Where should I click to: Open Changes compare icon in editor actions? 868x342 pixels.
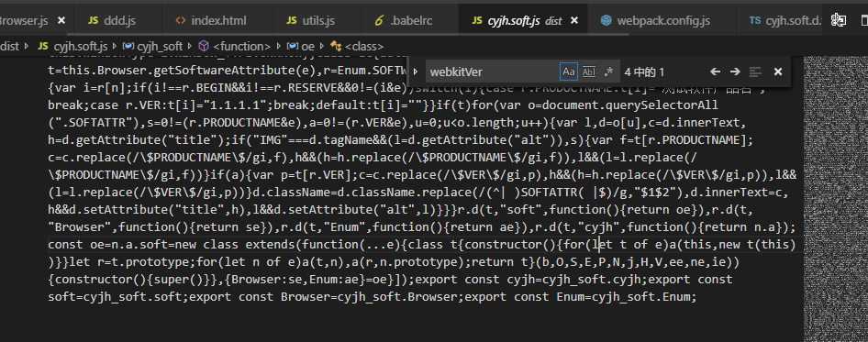840,20
